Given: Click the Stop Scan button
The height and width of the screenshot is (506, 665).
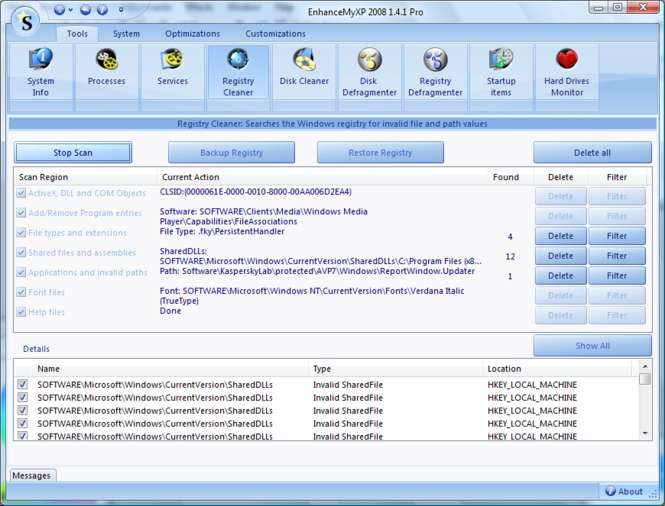Looking at the screenshot, I should (x=73, y=153).
